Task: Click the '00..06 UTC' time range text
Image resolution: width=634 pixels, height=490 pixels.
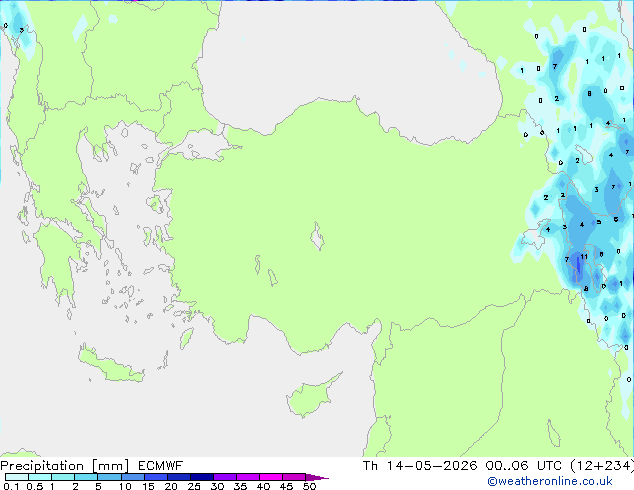Action: click(524, 466)
